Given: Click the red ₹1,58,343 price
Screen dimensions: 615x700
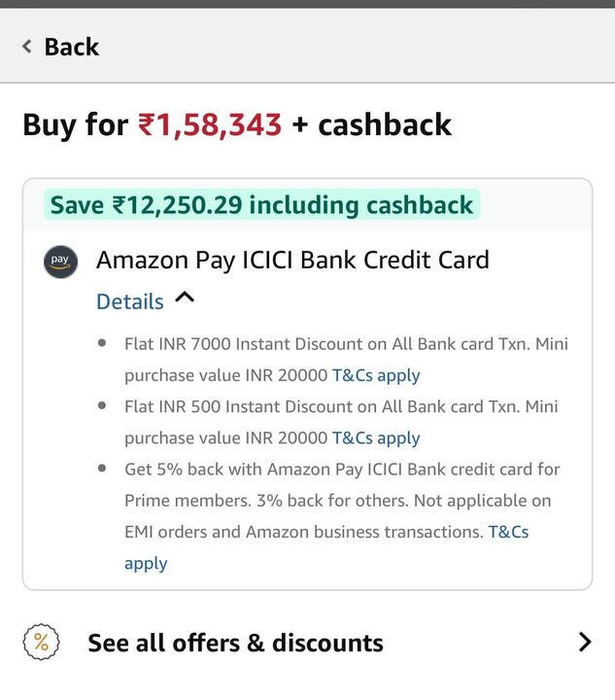Looking at the screenshot, I should point(210,125).
